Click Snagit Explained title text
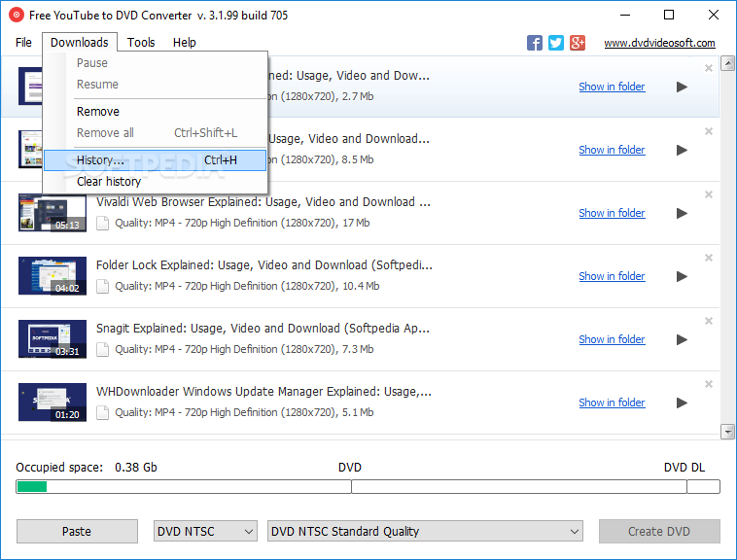Screen dimensions: 737x560 click(263, 329)
